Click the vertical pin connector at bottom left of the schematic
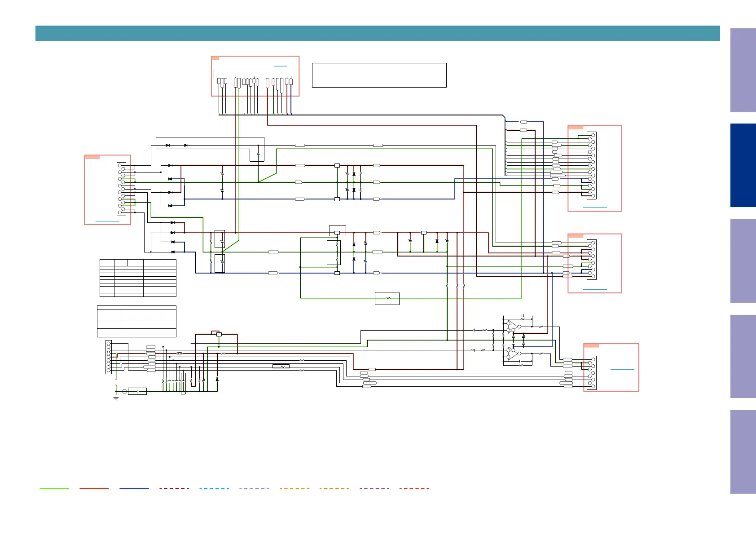The height and width of the screenshot is (535, 756). point(109,357)
